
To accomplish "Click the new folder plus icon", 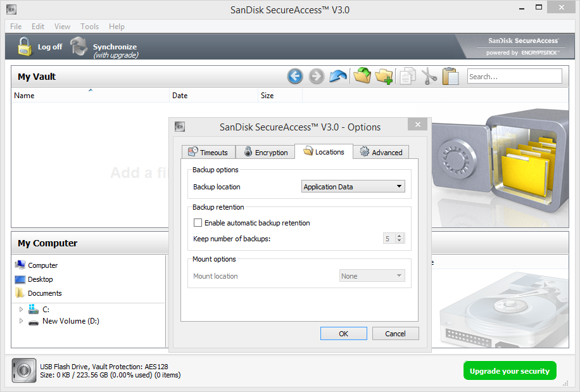I will pos(384,77).
